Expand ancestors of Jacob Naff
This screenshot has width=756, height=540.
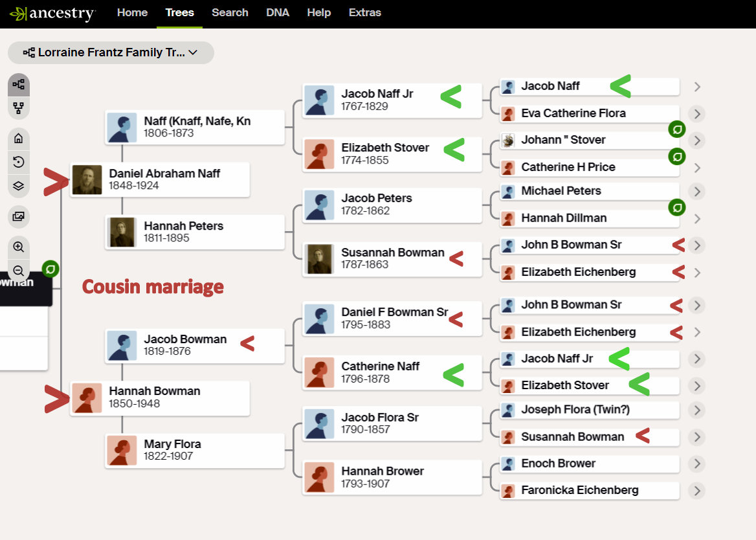click(696, 87)
